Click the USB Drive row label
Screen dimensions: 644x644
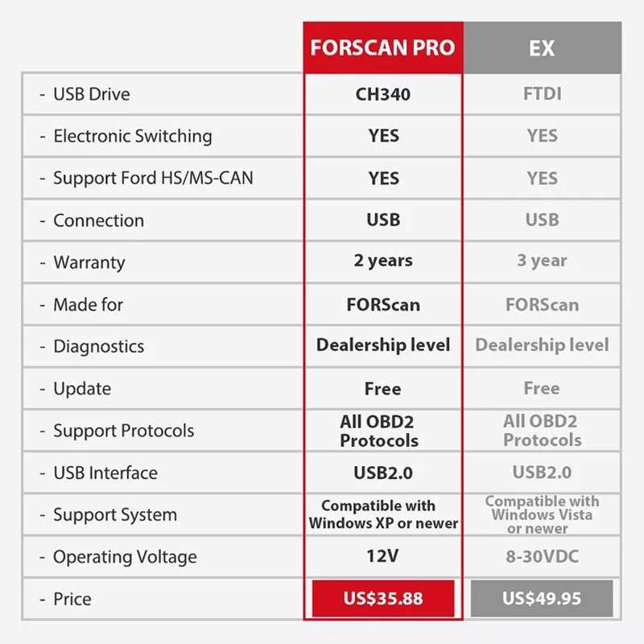pyautogui.click(x=92, y=94)
